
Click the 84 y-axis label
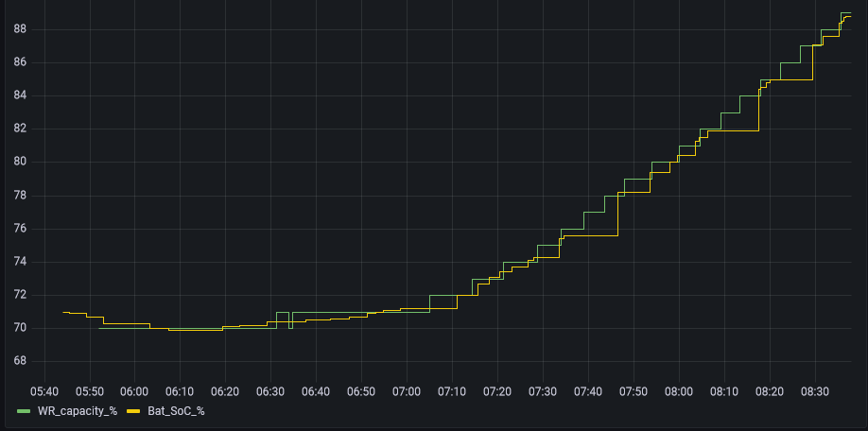(21, 95)
